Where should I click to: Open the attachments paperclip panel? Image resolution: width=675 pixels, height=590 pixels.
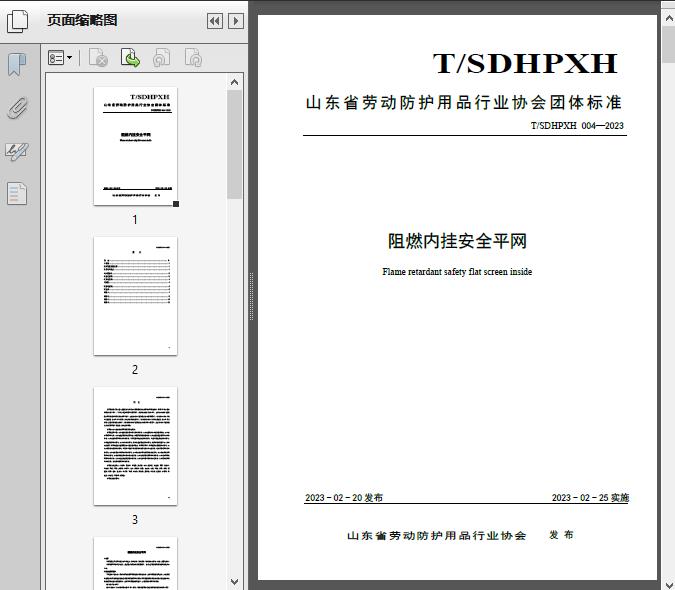pos(18,108)
